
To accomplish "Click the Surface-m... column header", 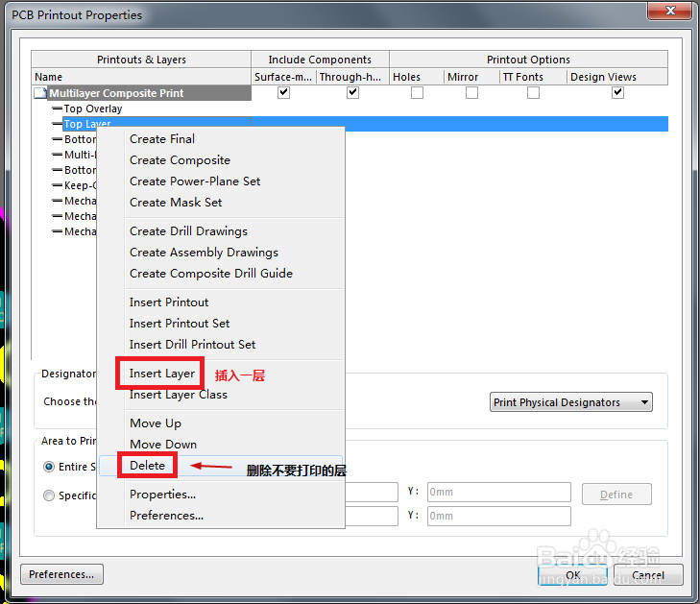I will pyautogui.click(x=284, y=77).
